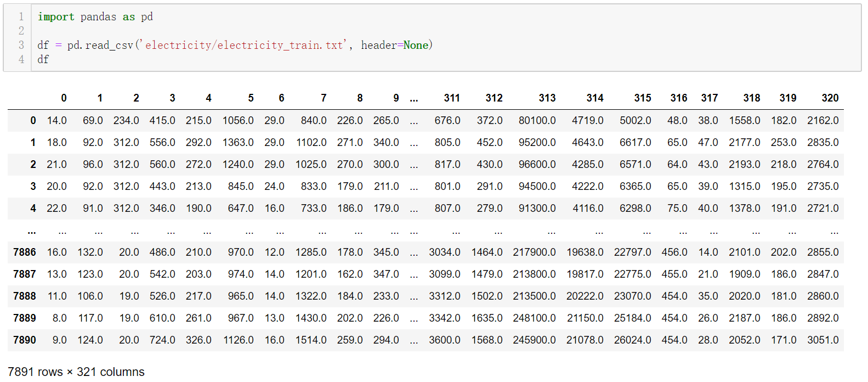Screen dimensions: 868x382
Task: Select column header 316
Action: point(679,98)
